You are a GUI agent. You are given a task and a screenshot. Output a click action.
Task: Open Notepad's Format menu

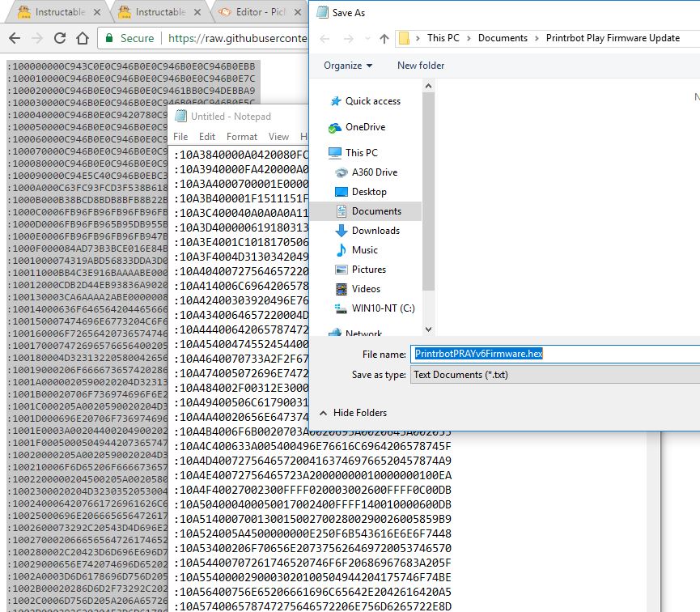[x=241, y=137]
